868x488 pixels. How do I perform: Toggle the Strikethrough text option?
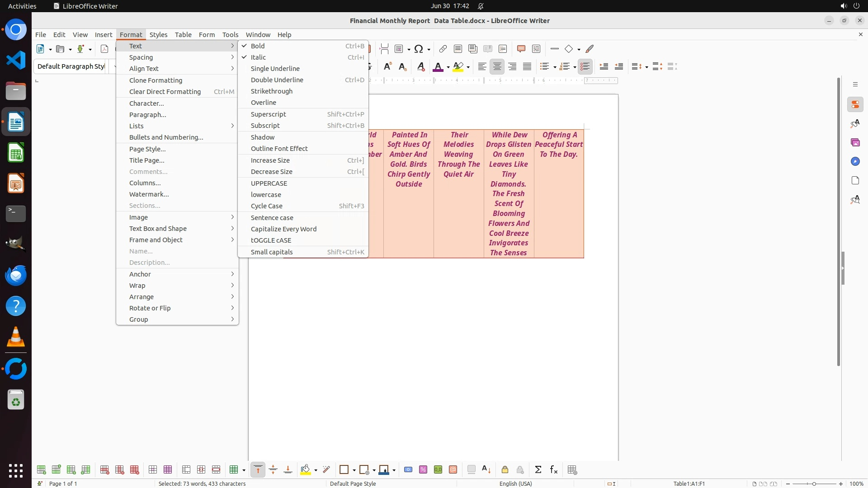[272, 91]
